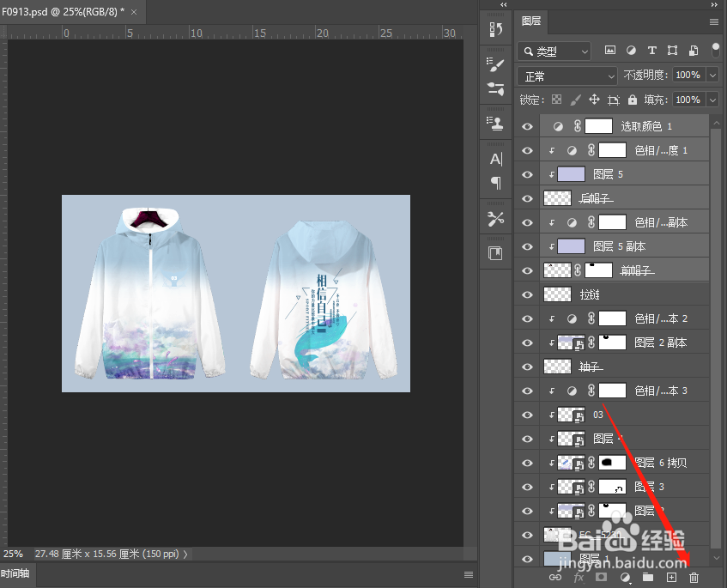Delete layer with the trash icon
727x588 pixels.
pyautogui.click(x=694, y=578)
